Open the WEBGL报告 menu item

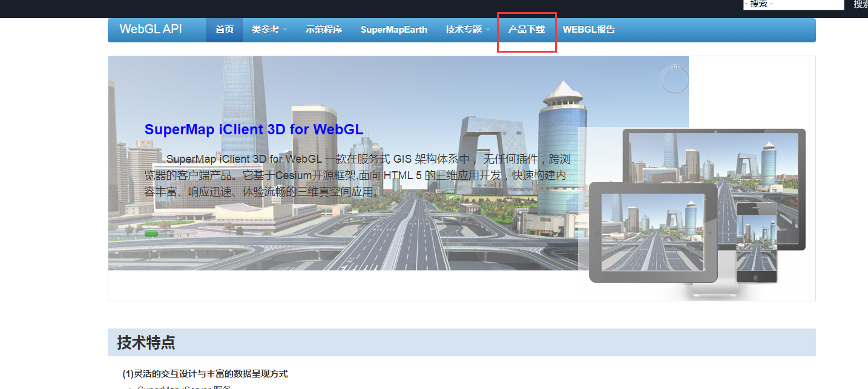589,30
